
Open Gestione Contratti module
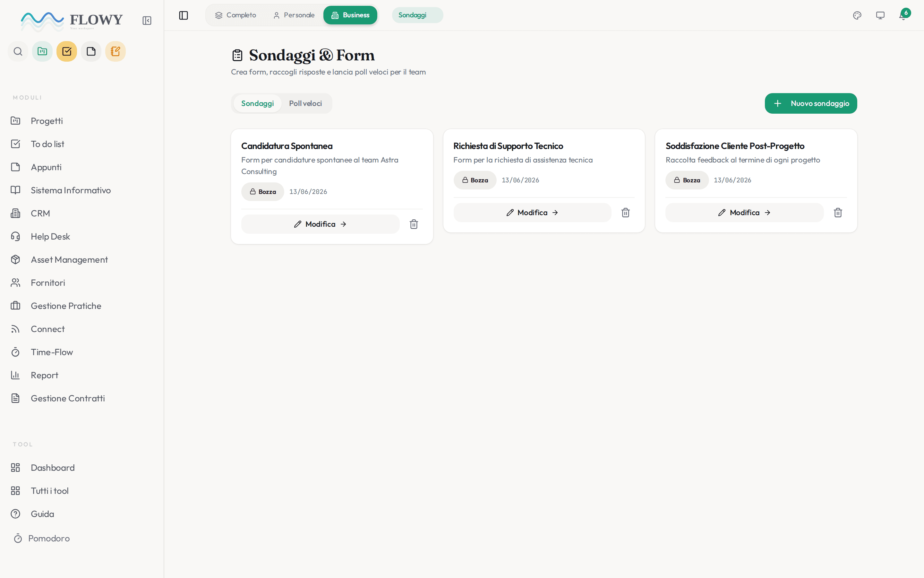82,398
